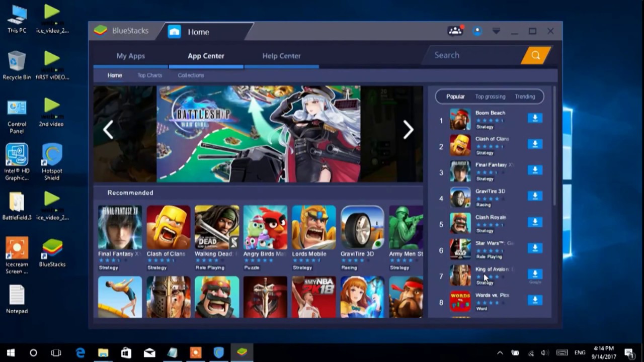Open Task View from taskbar
This screenshot has width=644, height=362.
tap(56, 353)
